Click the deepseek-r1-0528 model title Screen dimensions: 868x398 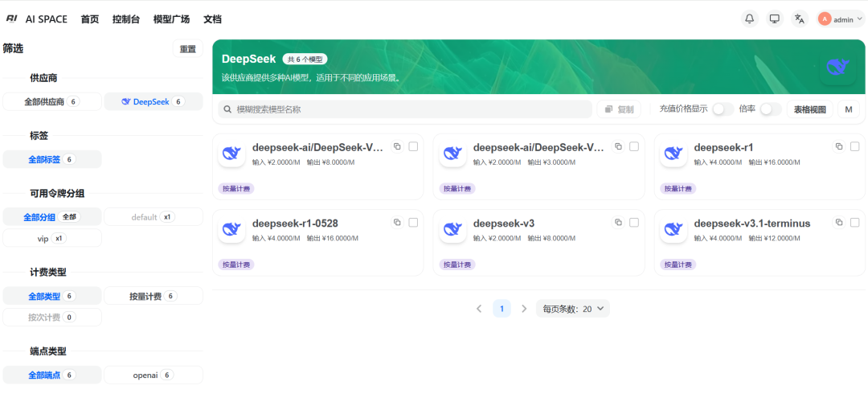coord(295,223)
